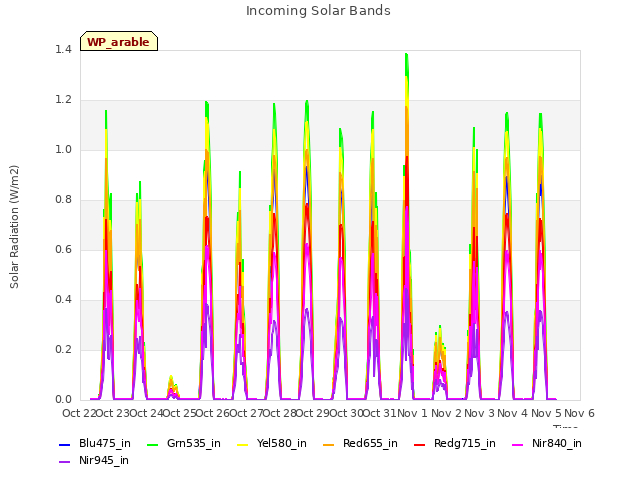The height and width of the screenshot is (480, 640).
Task: Click the Blu475_in blue legend swatch
Action: [x=64, y=444]
